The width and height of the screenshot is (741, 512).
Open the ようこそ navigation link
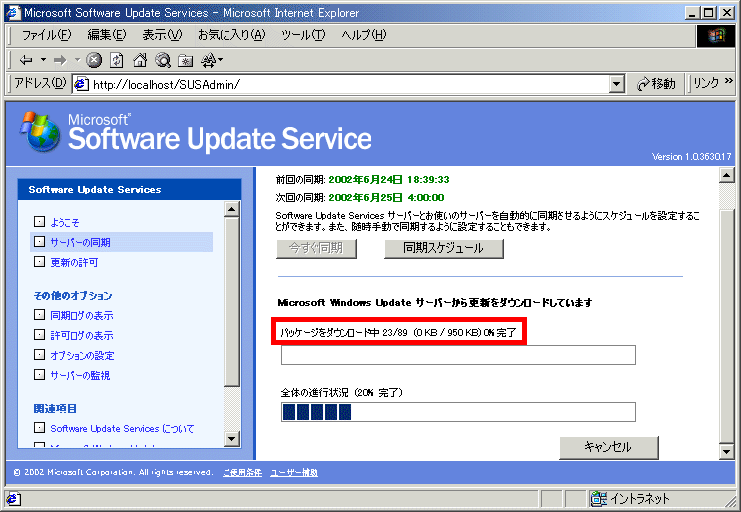click(x=65, y=222)
